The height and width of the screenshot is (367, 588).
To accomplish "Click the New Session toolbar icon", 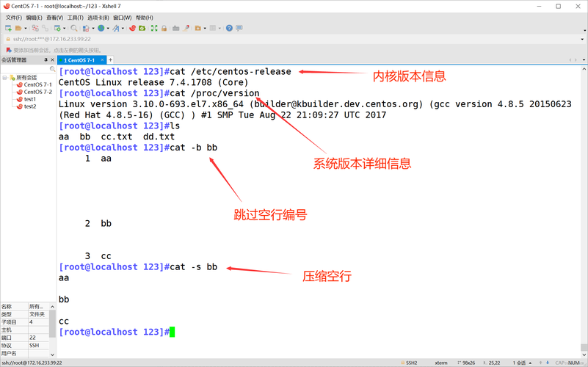I will tap(8, 28).
